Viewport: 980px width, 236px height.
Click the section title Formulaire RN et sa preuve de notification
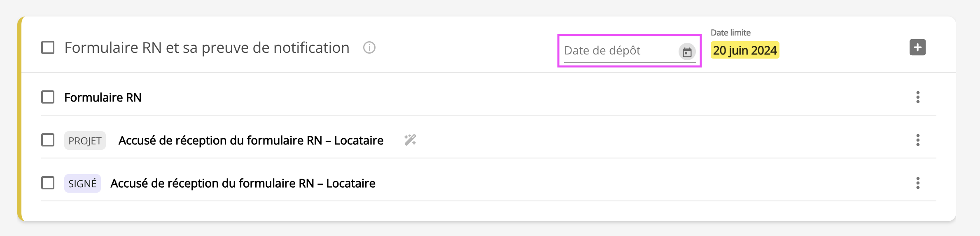tap(207, 48)
